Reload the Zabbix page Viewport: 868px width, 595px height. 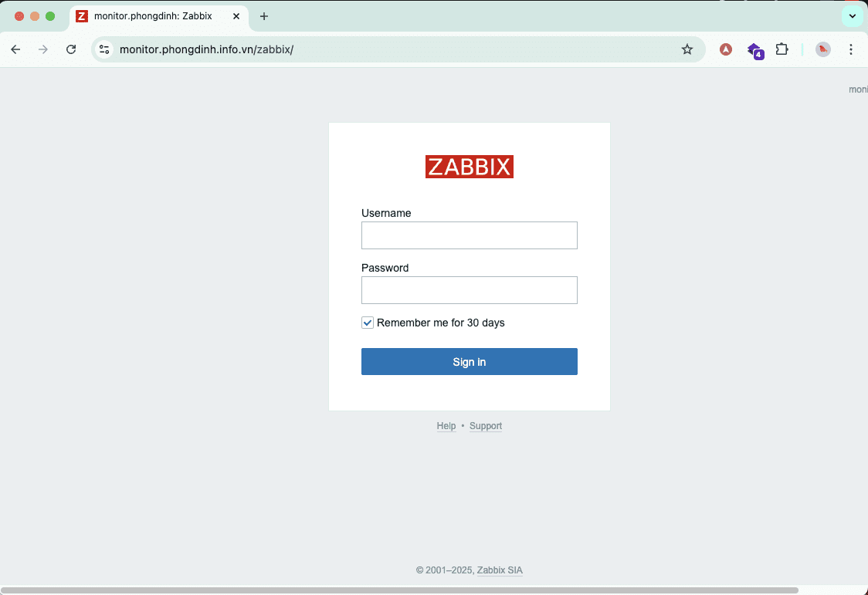(71, 49)
